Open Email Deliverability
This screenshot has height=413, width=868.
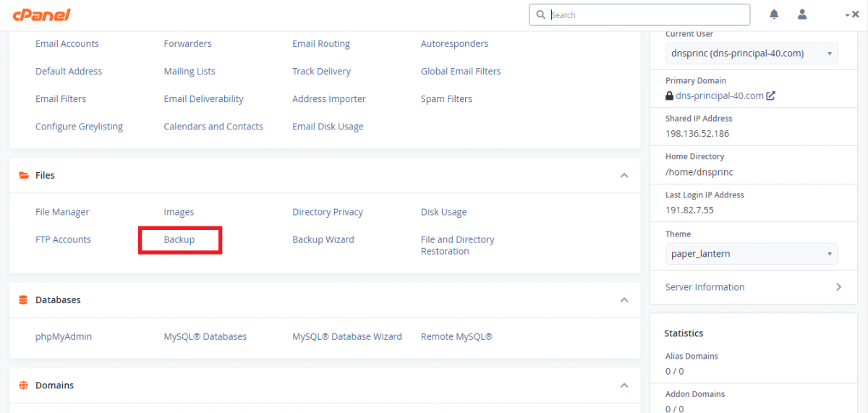[x=203, y=99]
